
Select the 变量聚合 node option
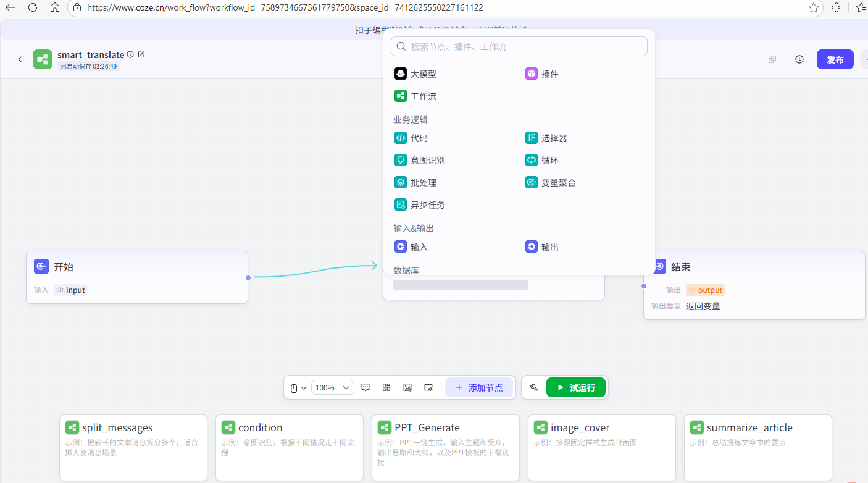click(551, 182)
